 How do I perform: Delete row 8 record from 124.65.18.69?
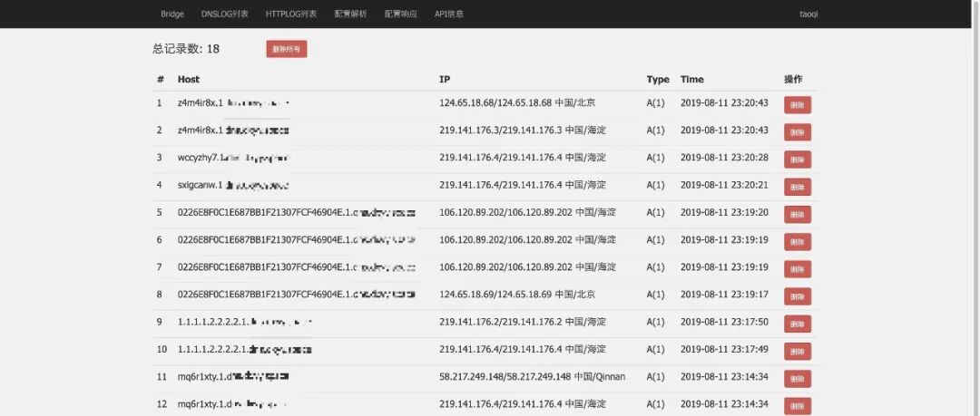[x=798, y=296]
